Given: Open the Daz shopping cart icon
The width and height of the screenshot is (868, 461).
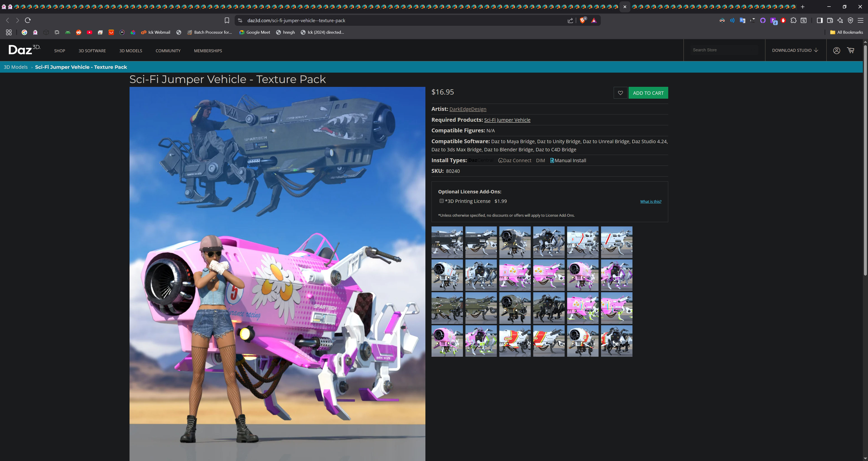Looking at the screenshot, I should (x=850, y=50).
